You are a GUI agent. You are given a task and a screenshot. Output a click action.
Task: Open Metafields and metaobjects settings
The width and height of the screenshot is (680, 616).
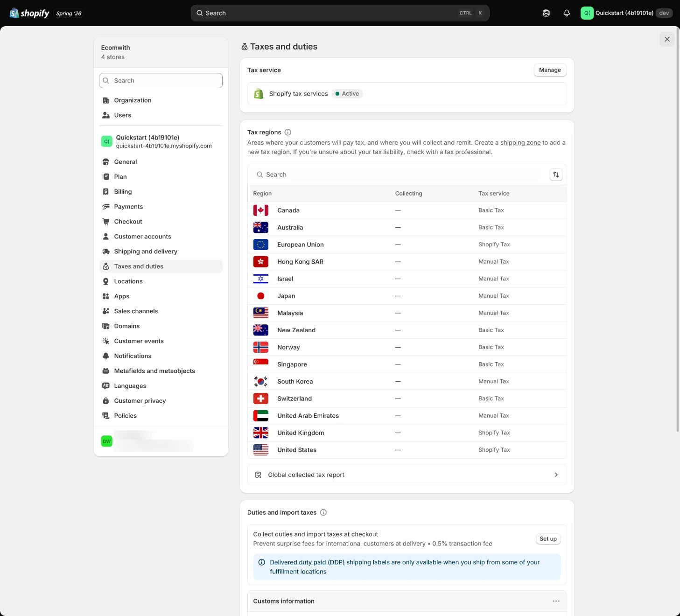[161, 371]
